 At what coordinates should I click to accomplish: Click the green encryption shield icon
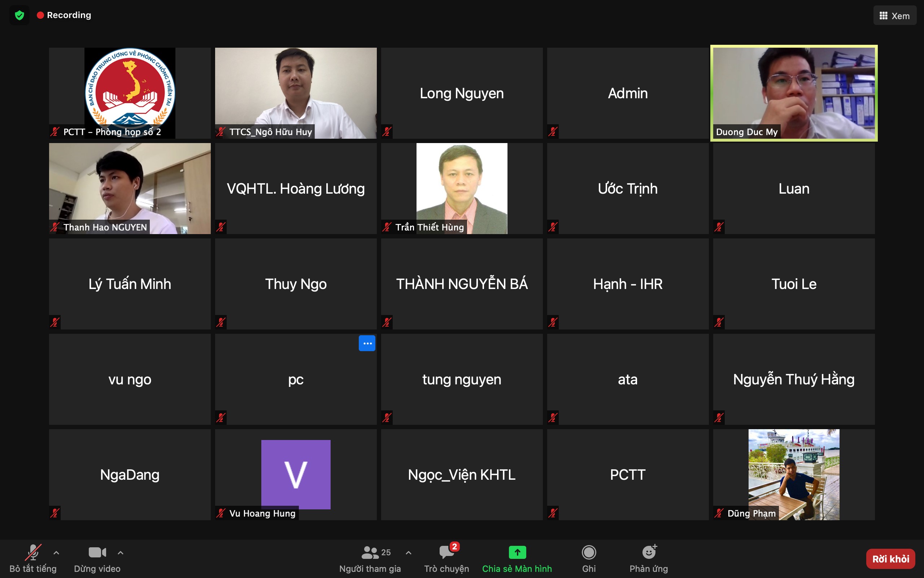point(19,15)
